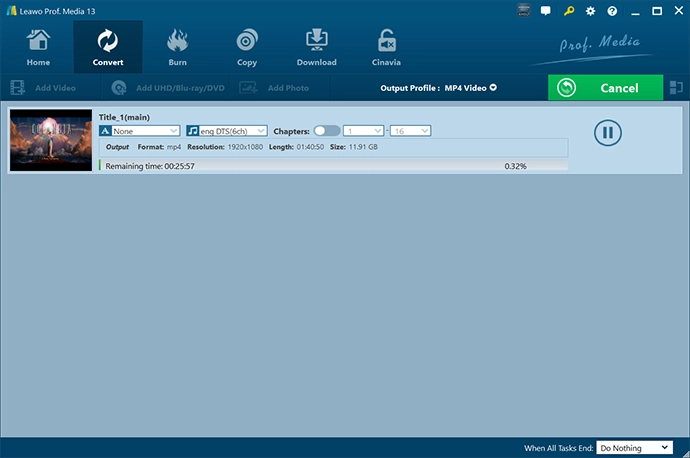
Task: Pause the conversion of Title_1
Action: click(608, 132)
